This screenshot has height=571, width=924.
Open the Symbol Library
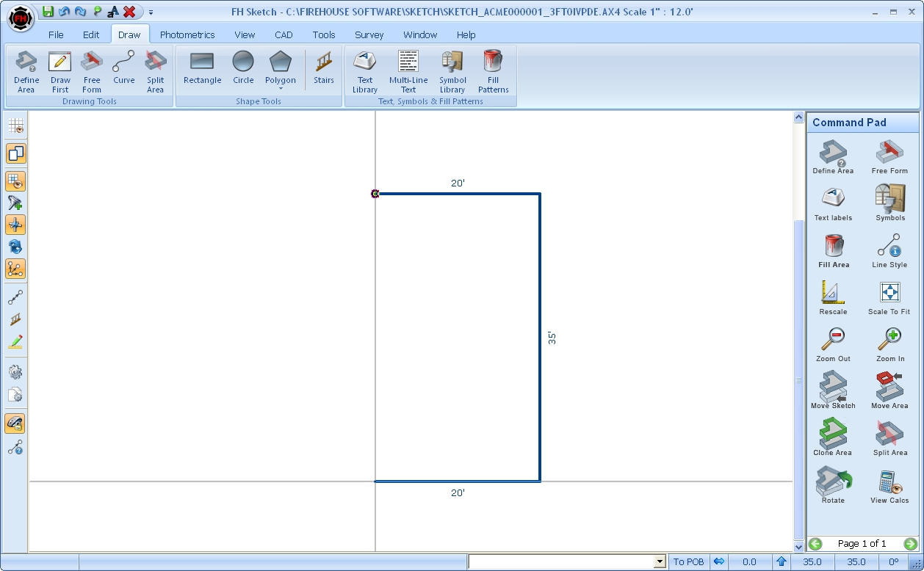coord(452,72)
